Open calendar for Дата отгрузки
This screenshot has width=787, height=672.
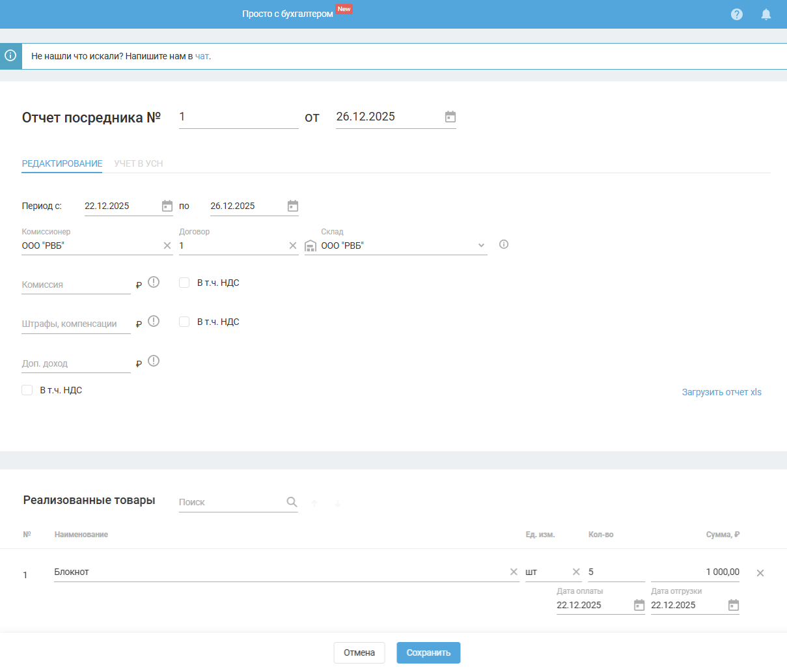coord(733,606)
